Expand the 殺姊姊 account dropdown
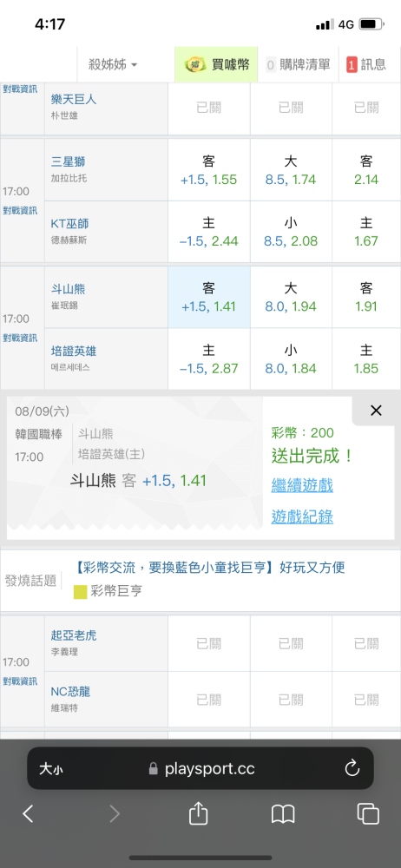The image size is (401, 868). click(113, 64)
